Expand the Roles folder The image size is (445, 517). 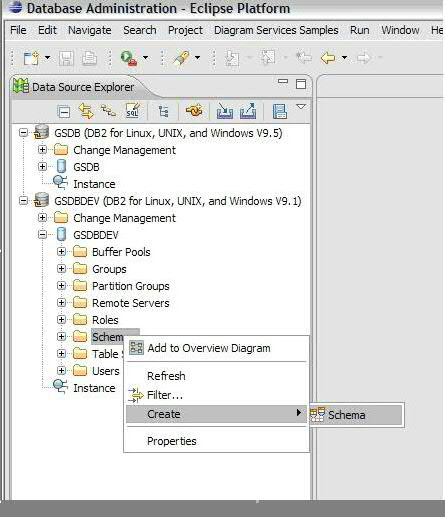(61, 320)
